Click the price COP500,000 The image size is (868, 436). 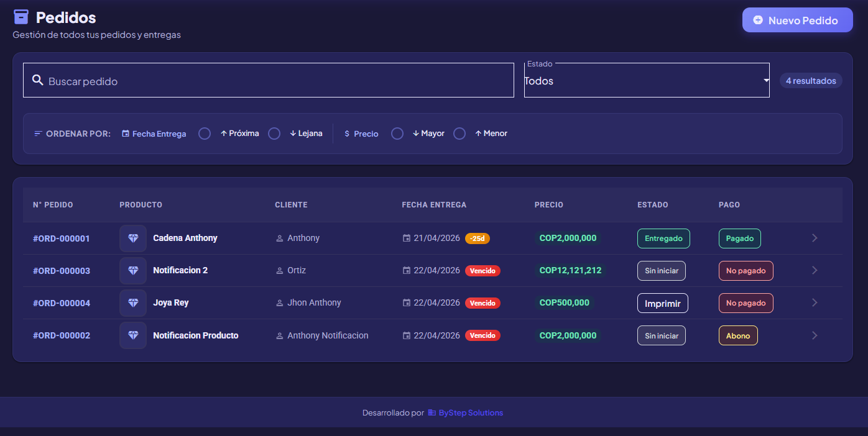coord(564,302)
